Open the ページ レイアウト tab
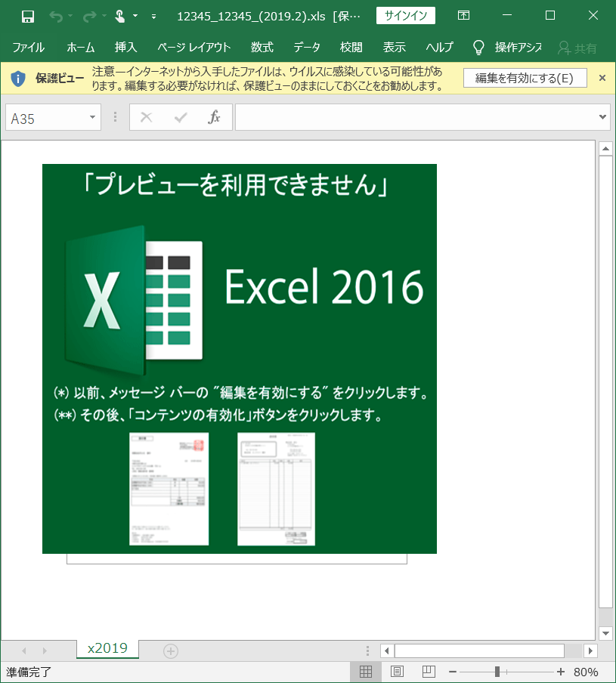This screenshot has width=616, height=683. (193, 47)
